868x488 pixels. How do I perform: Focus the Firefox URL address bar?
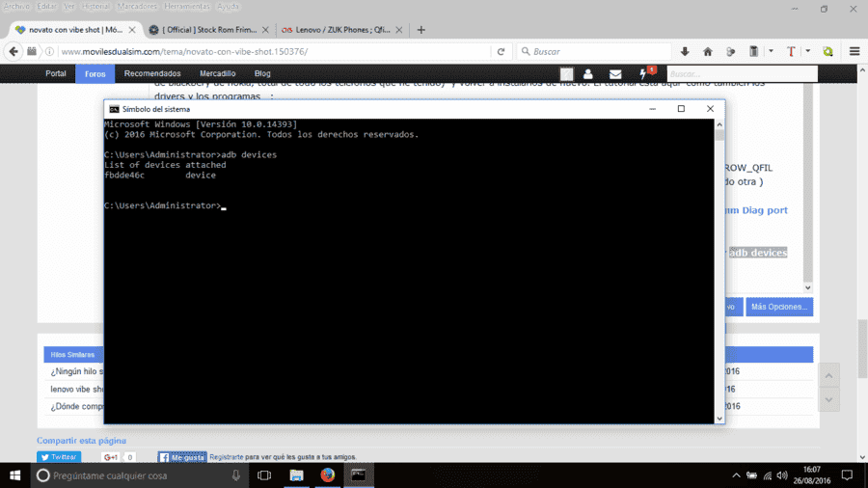[x=274, y=51]
